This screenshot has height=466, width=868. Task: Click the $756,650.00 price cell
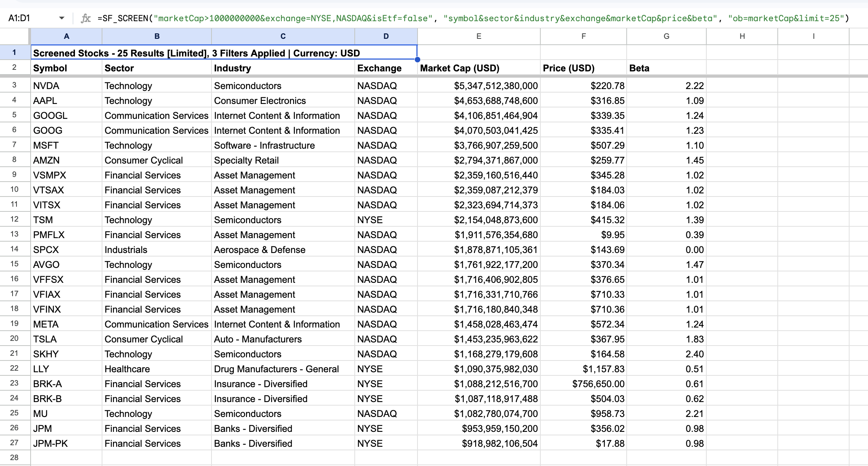pyautogui.click(x=584, y=384)
